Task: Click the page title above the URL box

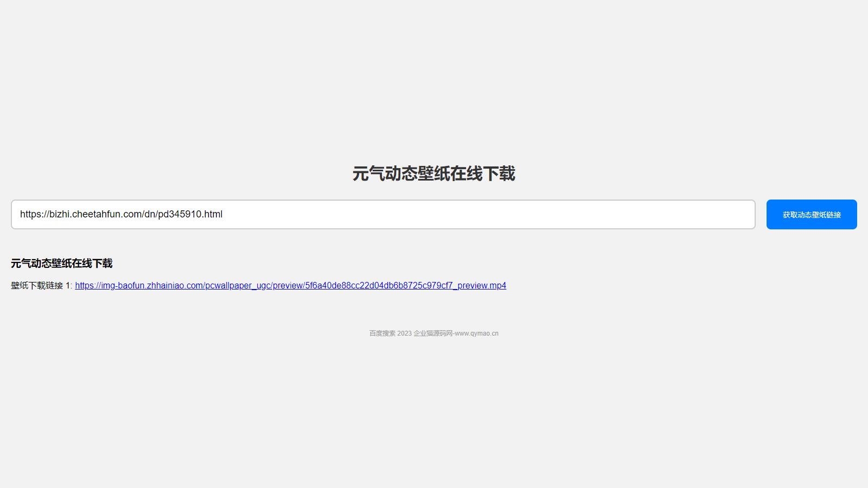Action: pos(433,174)
